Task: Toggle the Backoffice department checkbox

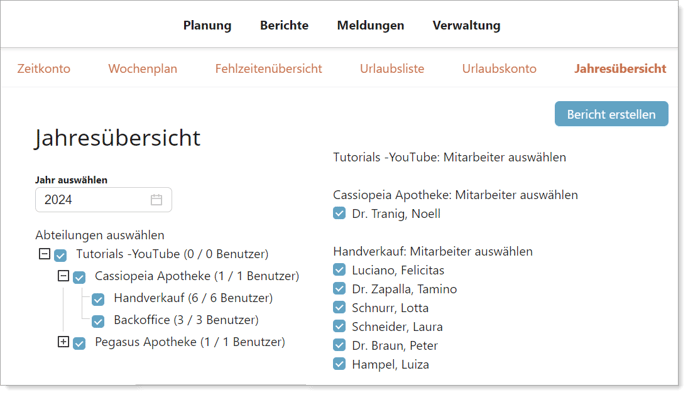Action: tap(98, 321)
